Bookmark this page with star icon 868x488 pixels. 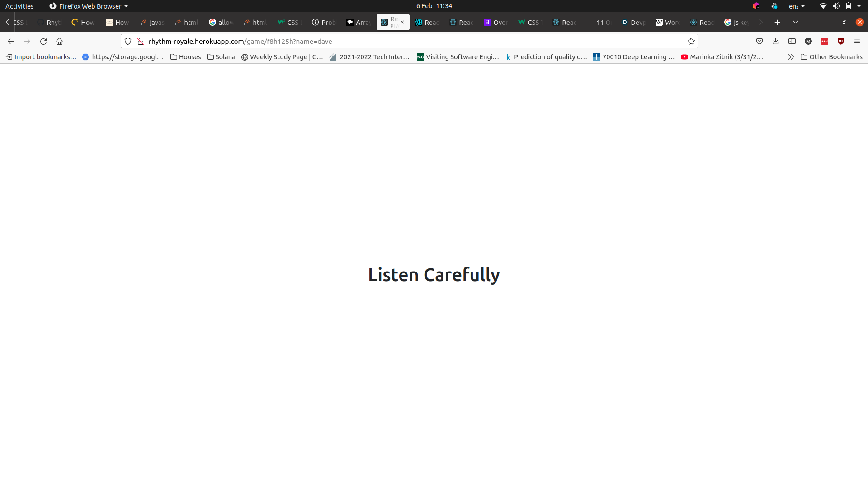coord(691,41)
